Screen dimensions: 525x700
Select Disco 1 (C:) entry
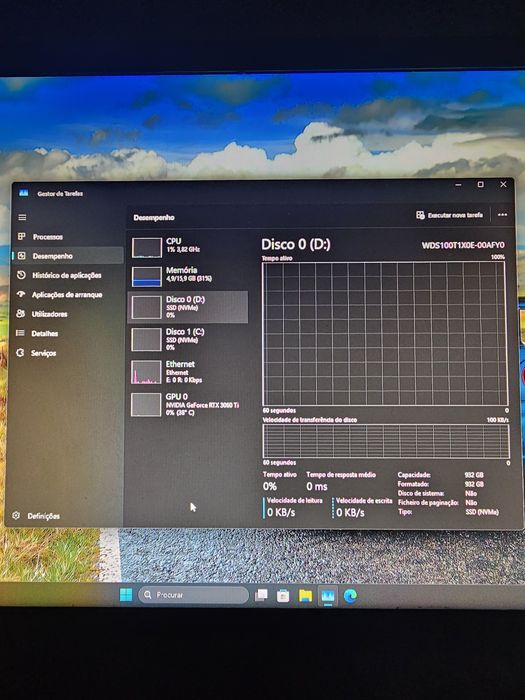click(188, 339)
